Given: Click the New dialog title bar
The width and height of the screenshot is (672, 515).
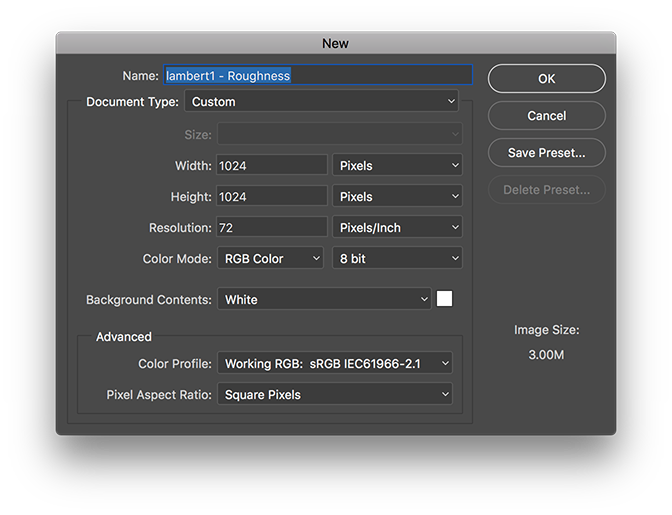Looking at the screenshot, I should pos(336,43).
